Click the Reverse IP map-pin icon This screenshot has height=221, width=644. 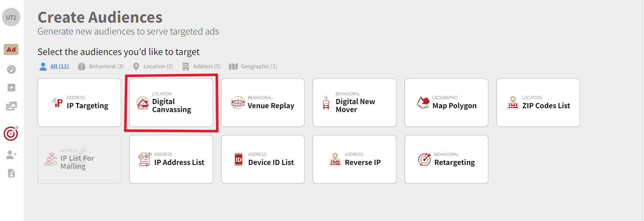click(x=335, y=159)
